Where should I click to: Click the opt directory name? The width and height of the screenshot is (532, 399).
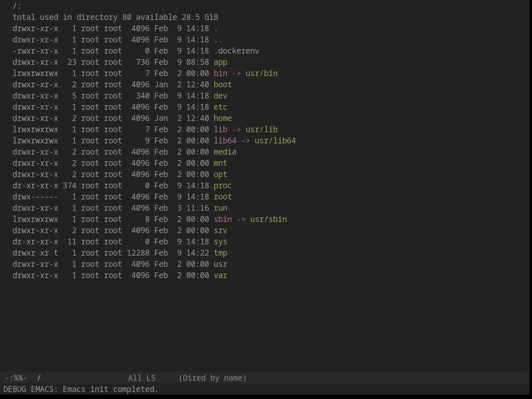pos(220,175)
